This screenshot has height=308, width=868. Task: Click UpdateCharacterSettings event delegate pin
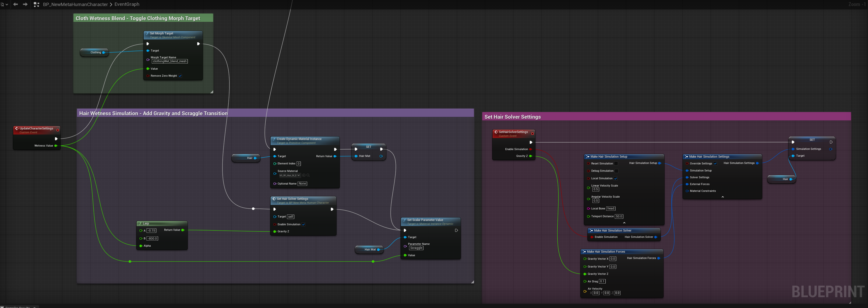pyautogui.click(x=58, y=130)
